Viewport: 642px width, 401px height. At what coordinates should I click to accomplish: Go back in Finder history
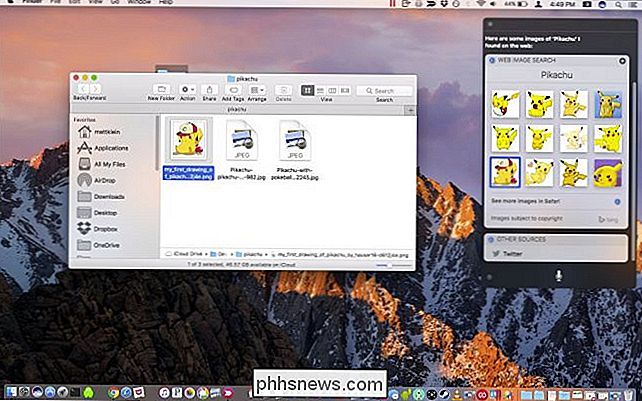click(83, 89)
